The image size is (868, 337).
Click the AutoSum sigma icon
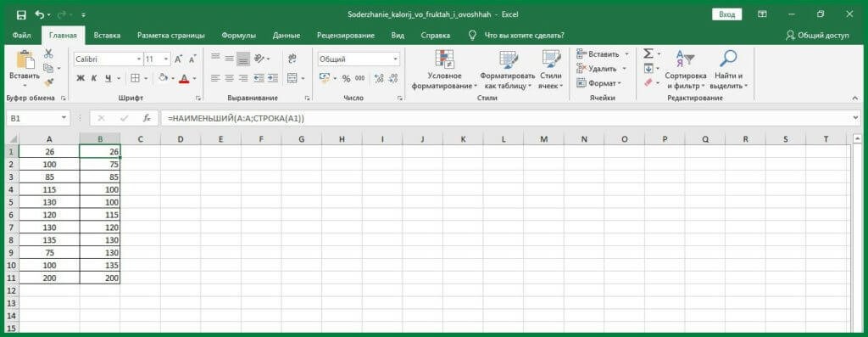click(648, 53)
